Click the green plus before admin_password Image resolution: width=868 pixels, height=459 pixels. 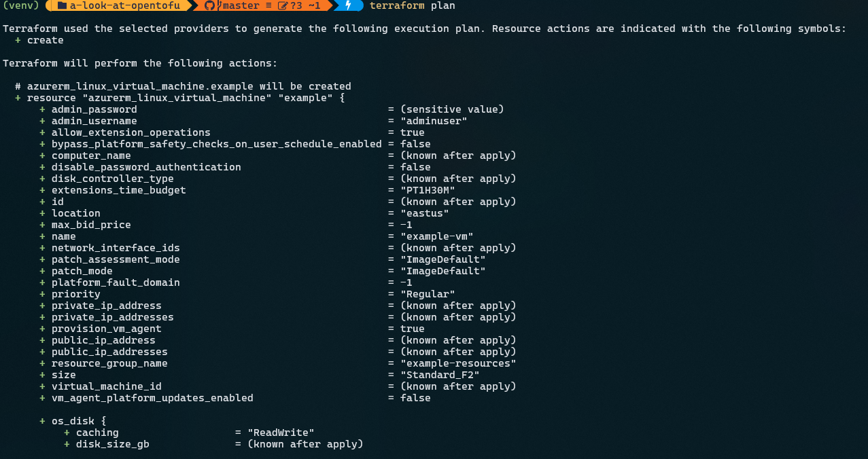pos(43,109)
